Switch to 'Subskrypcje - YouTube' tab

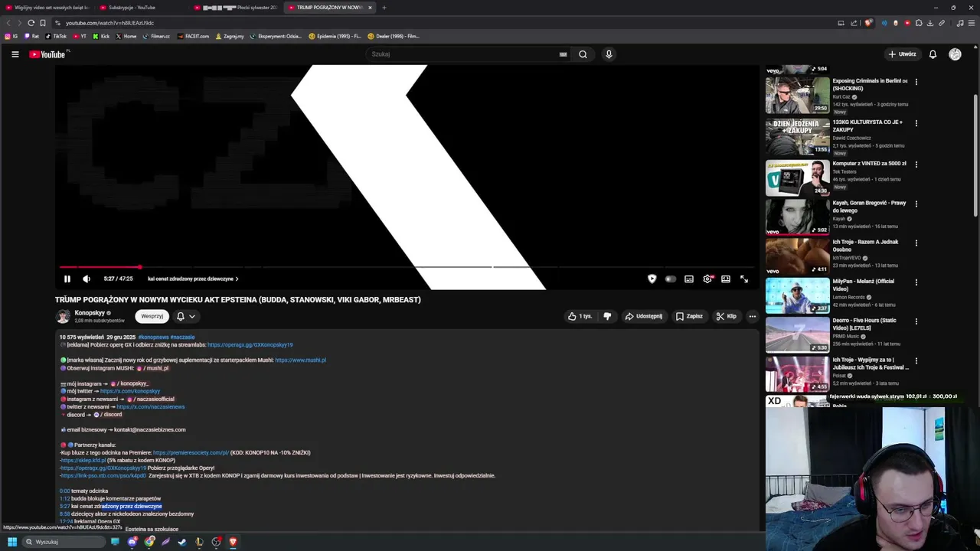[x=142, y=8]
